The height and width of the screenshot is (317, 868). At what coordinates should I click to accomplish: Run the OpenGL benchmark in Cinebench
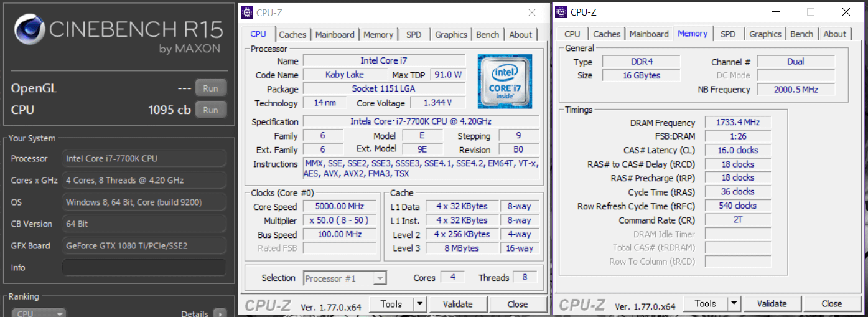(210, 88)
